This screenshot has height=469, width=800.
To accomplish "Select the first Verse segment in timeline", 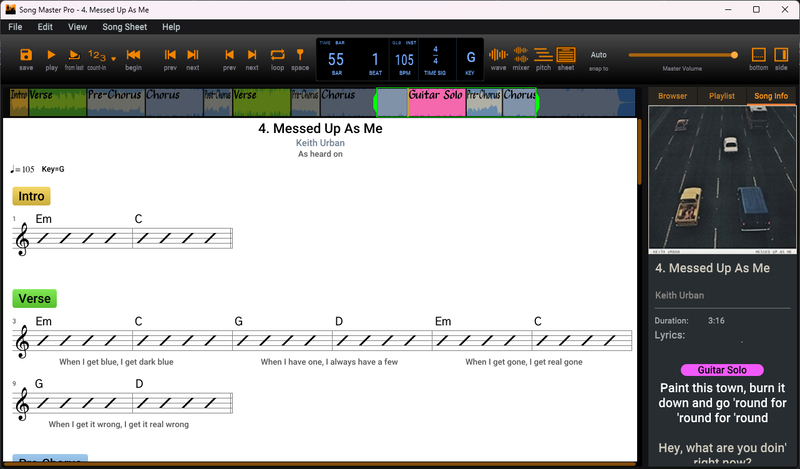I will [x=58, y=103].
